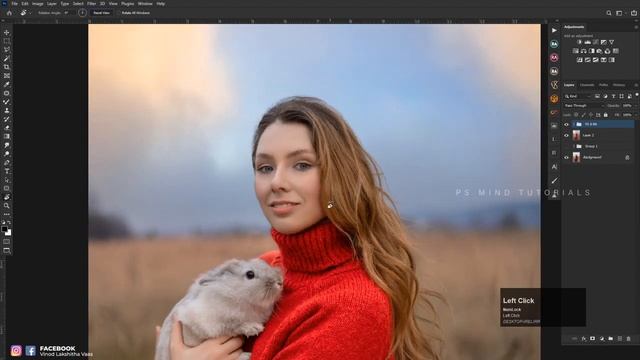
Task: Select the Lasso tool
Action: click(7, 49)
